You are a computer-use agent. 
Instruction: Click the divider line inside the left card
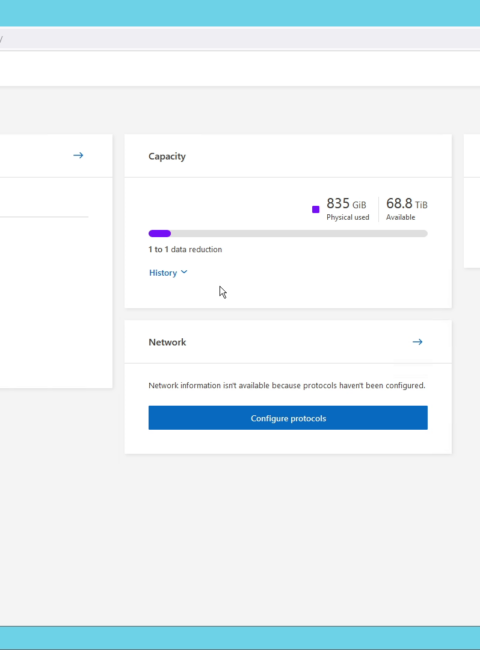coord(44,216)
